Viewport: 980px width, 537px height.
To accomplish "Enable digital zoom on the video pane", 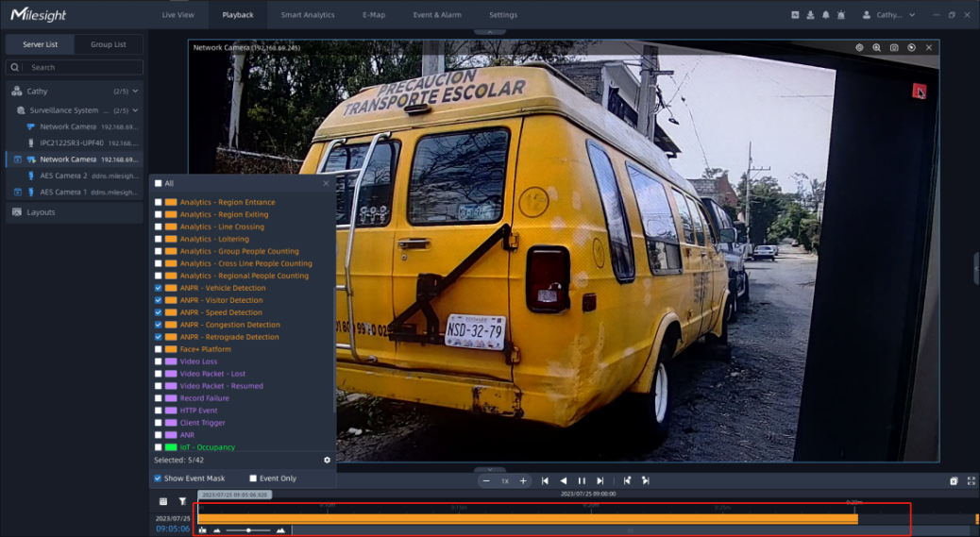I will coord(877,47).
